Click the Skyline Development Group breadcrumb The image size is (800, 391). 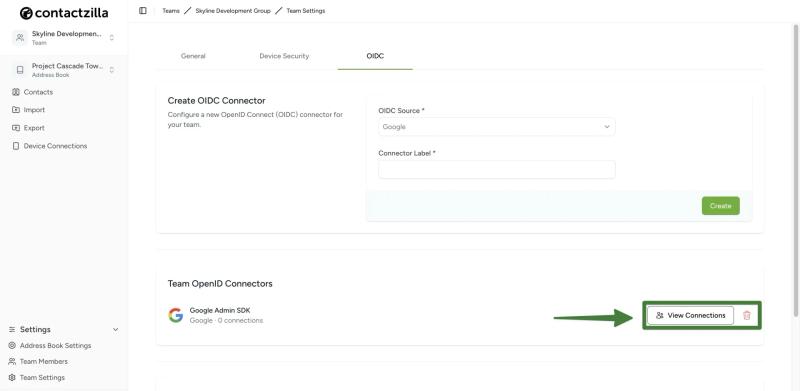click(233, 11)
